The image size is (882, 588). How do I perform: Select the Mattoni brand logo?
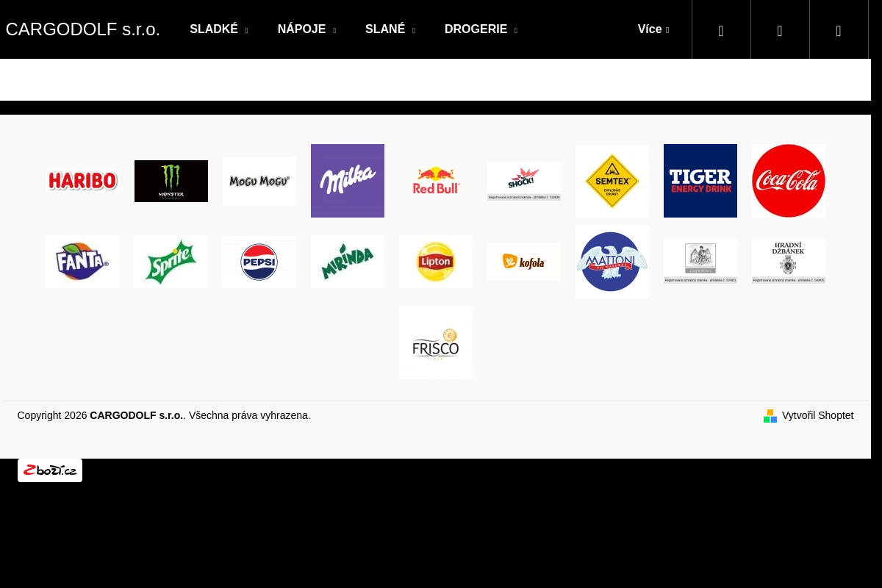(x=612, y=262)
